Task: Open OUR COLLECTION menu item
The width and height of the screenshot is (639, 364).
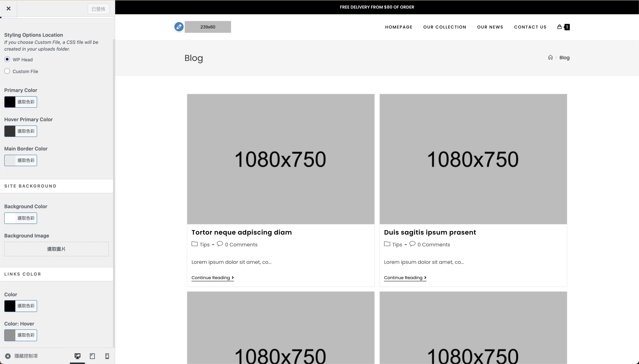Action: 444,27
